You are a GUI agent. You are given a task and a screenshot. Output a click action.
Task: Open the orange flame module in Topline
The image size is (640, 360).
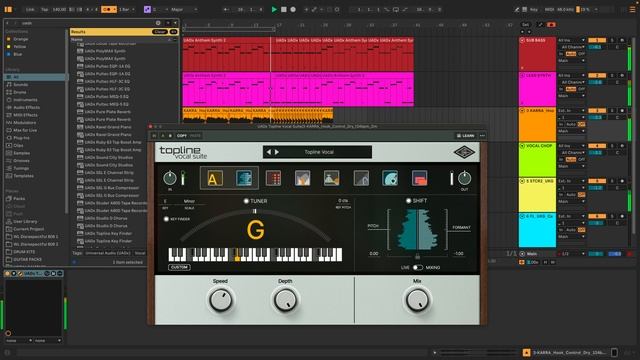point(302,178)
